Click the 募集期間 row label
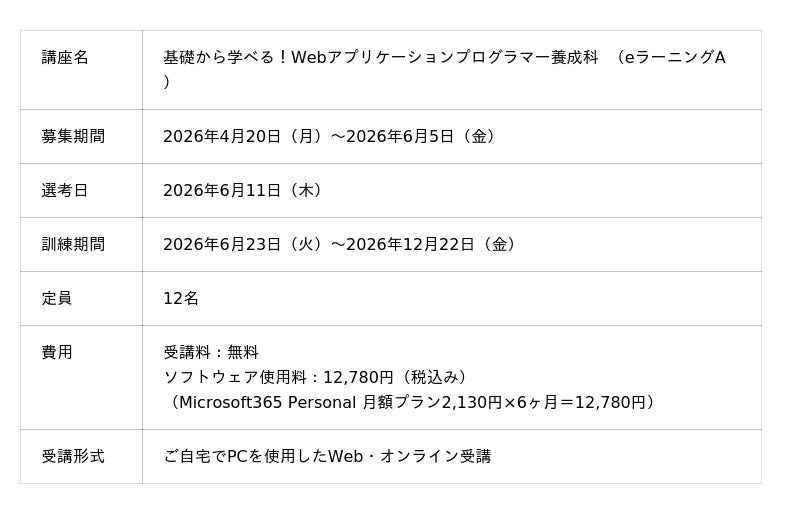800x514 pixels. tap(73, 136)
